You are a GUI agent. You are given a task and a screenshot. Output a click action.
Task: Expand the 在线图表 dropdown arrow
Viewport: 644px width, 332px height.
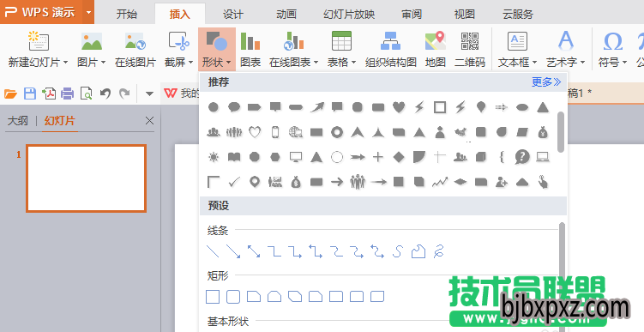point(316,63)
